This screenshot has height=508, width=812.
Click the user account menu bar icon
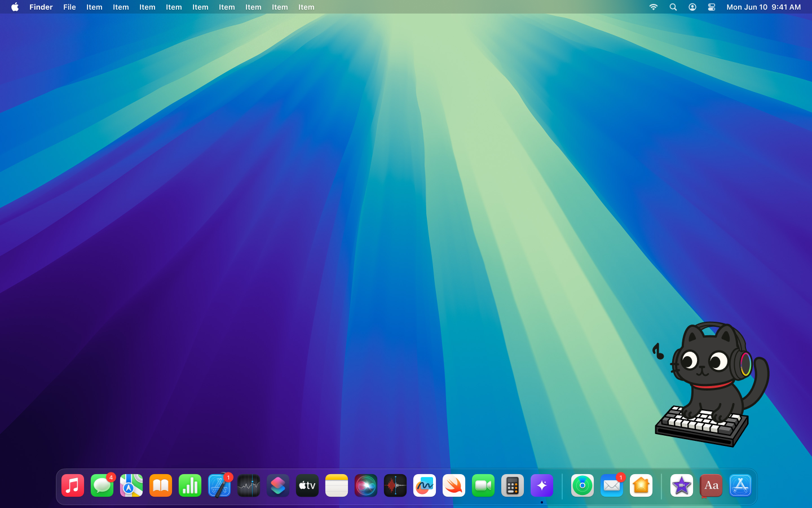point(692,7)
